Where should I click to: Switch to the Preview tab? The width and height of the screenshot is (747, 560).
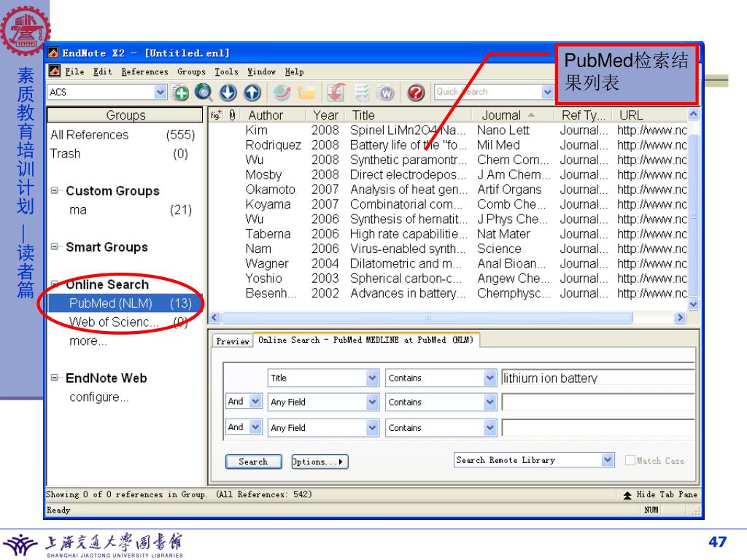point(233,341)
